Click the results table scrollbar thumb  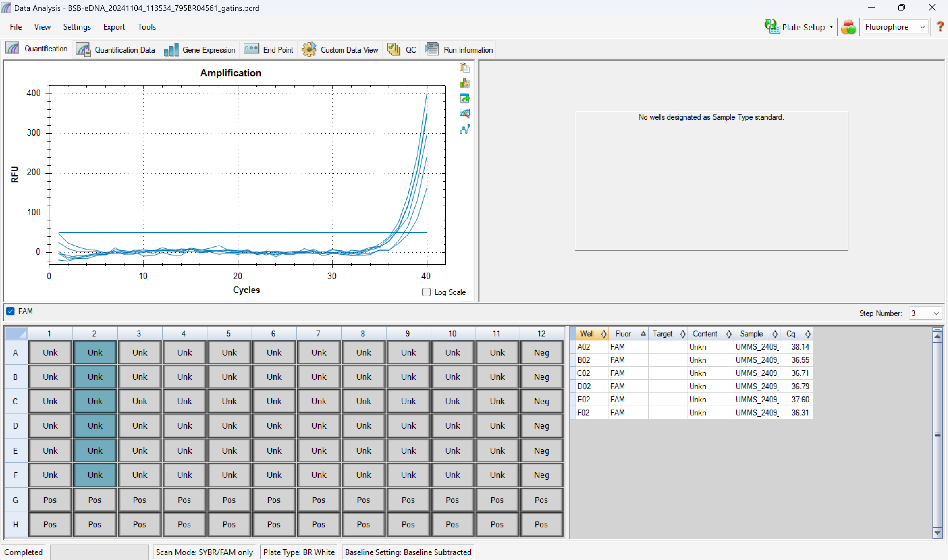[x=937, y=435]
